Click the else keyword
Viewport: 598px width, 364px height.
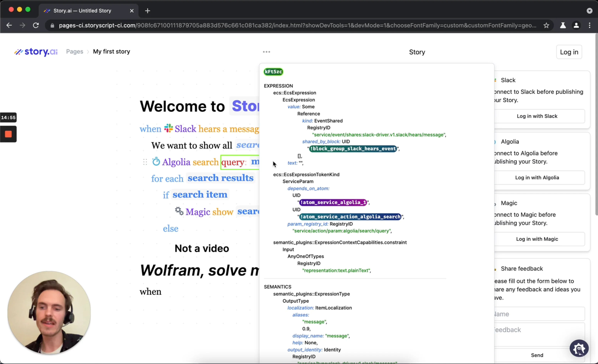[x=171, y=228]
